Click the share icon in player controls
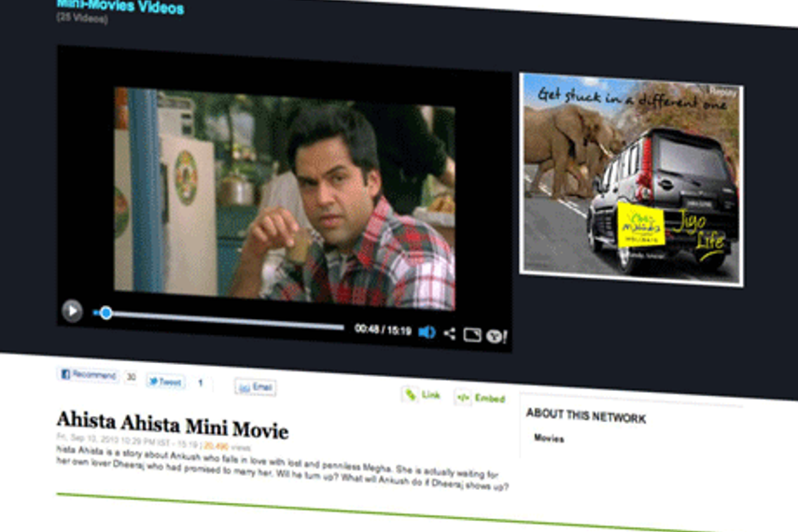Viewport: 798px width, 532px height. coord(450,333)
